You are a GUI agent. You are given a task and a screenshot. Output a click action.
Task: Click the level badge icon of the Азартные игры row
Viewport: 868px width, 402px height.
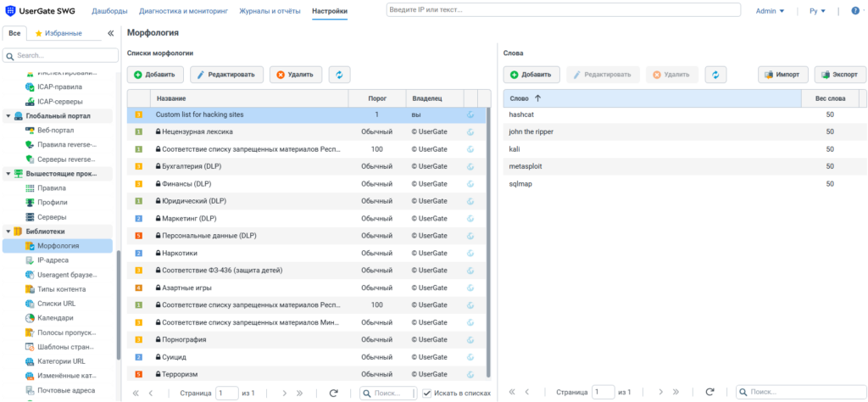[x=139, y=288]
